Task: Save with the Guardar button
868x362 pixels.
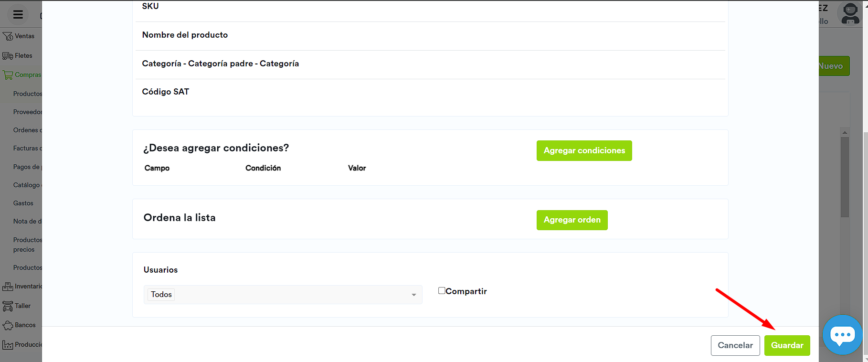Action: tap(787, 345)
